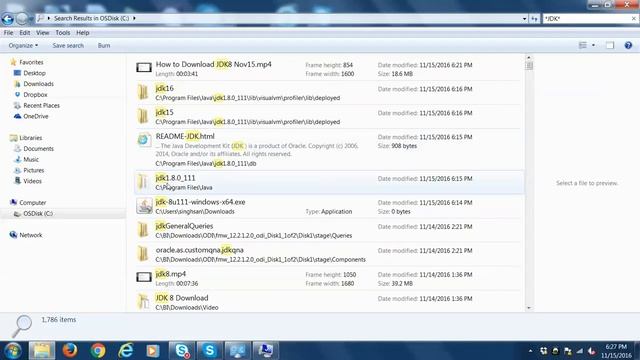Open the View menu
The image size is (640, 360).
point(42,33)
